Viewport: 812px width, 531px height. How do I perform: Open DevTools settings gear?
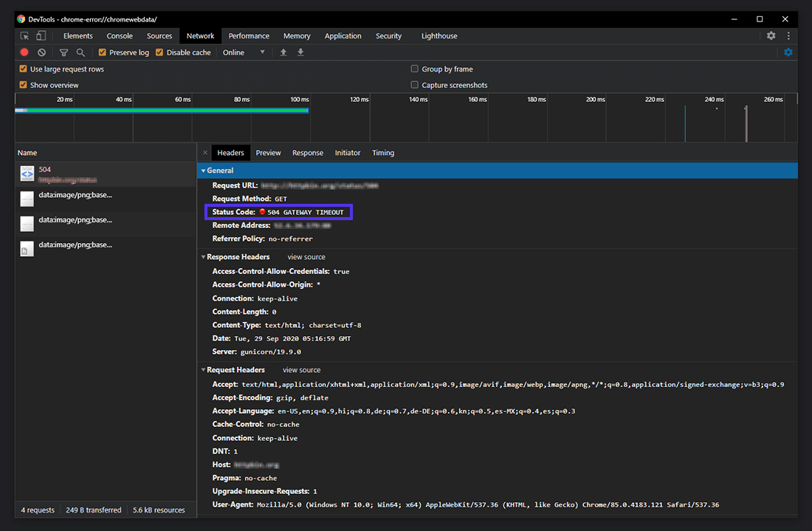771,35
